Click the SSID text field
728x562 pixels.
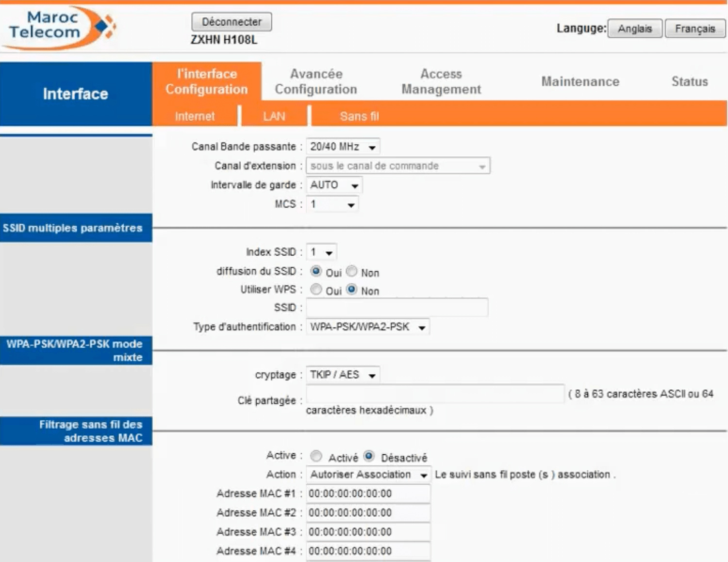(397, 308)
